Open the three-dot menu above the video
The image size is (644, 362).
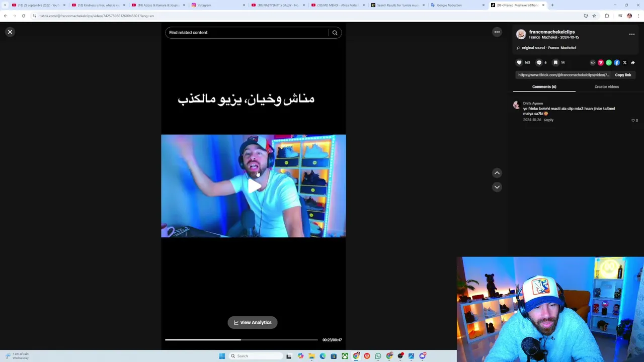(497, 32)
